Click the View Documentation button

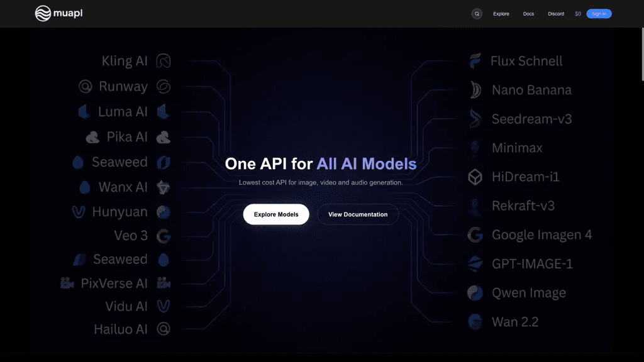point(358,214)
